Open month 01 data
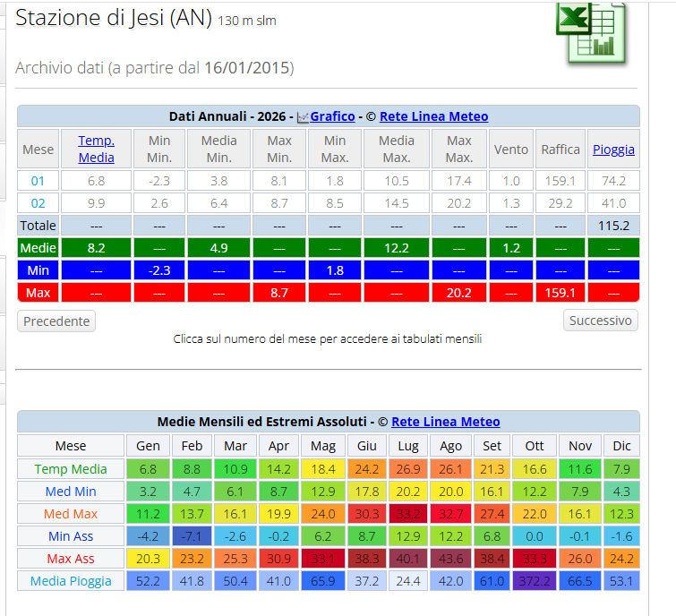676x616 pixels. [x=38, y=181]
